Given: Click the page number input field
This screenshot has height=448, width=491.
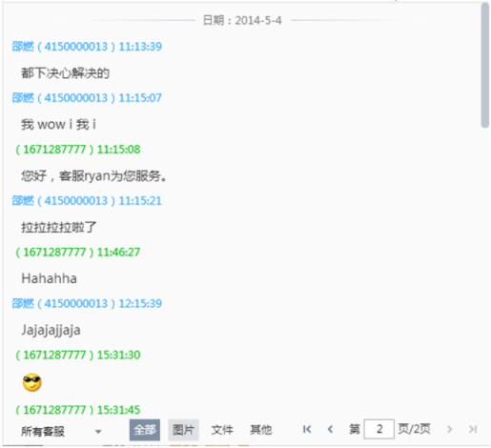Looking at the screenshot, I should click(x=379, y=429).
